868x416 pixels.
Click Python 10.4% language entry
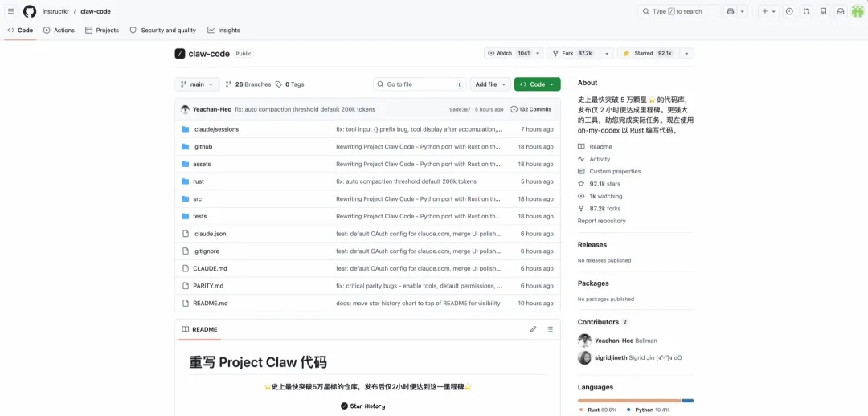[x=648, y=410]
